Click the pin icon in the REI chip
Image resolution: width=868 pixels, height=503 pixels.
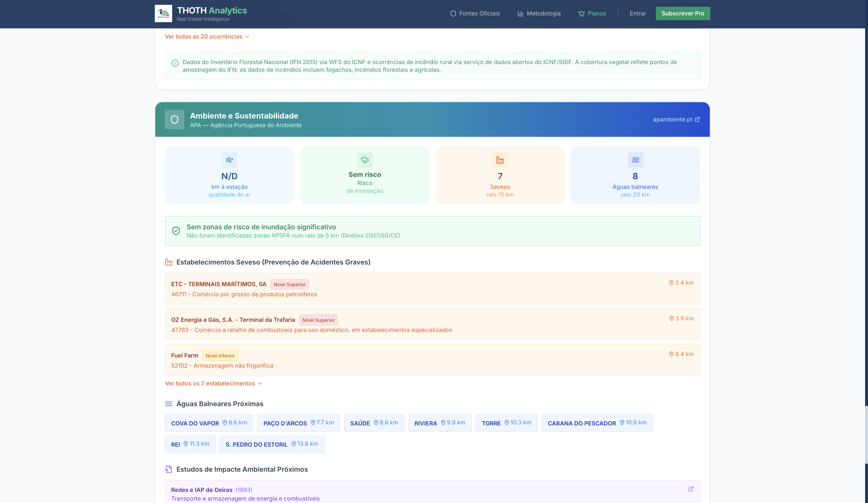186,444
